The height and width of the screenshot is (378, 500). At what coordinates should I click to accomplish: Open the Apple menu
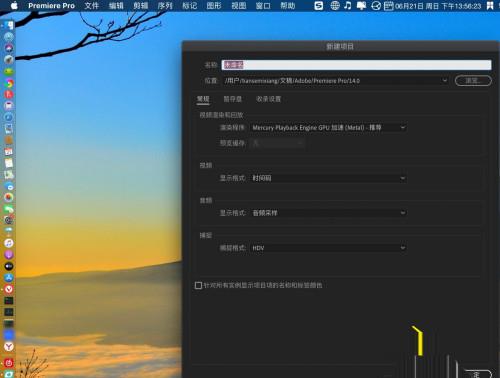(x=14, y=5)
